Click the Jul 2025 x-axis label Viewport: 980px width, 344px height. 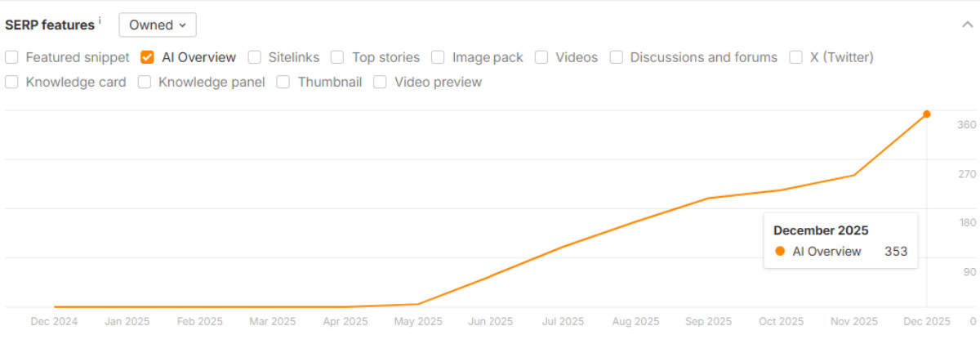pyautogui.click(x=563, y=322)
